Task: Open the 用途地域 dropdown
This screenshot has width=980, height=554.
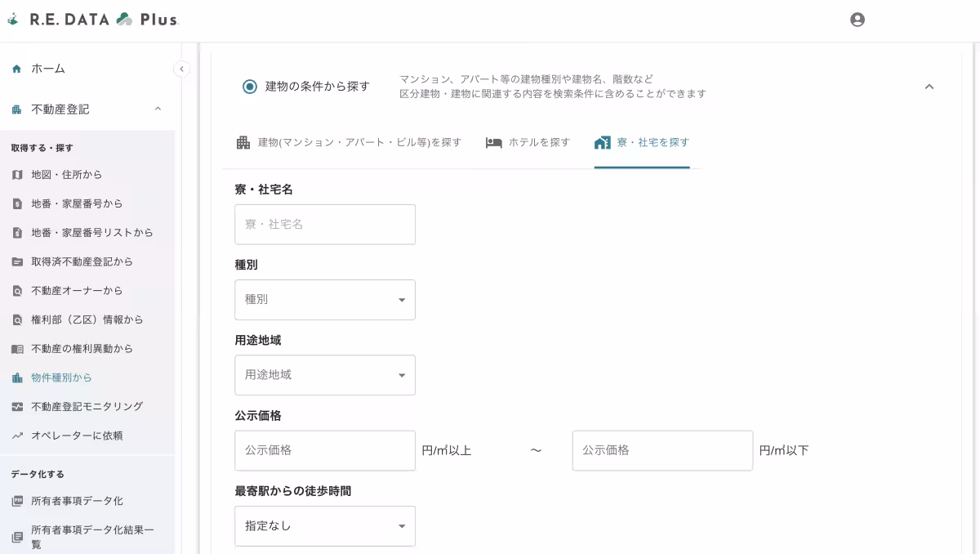Action: [325, 374]
